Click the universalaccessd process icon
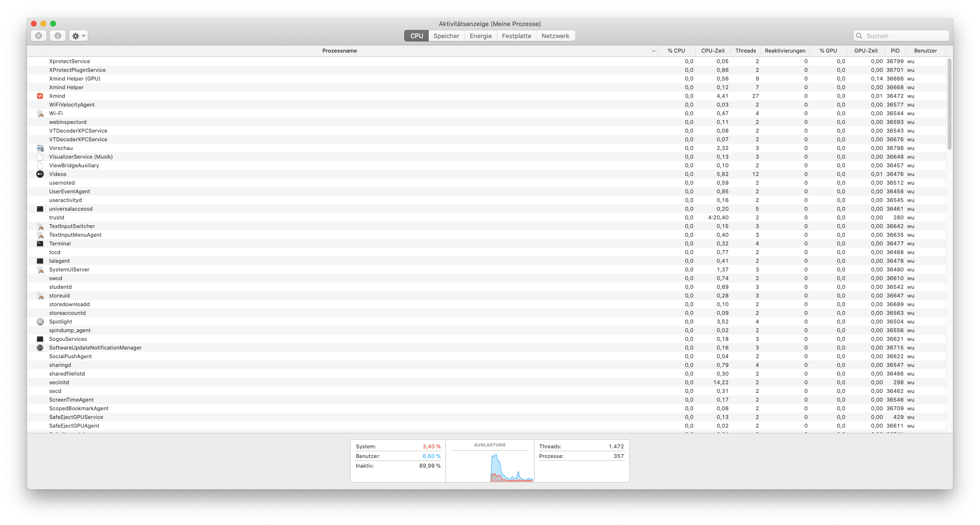The image size is (980, 525). pos(41,209)
